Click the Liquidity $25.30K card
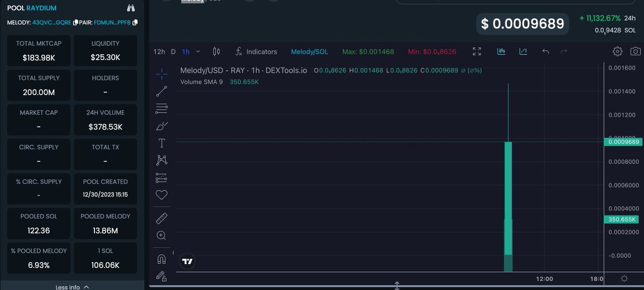The width and height of the screenshot is (644, 290). pos(105,50)
